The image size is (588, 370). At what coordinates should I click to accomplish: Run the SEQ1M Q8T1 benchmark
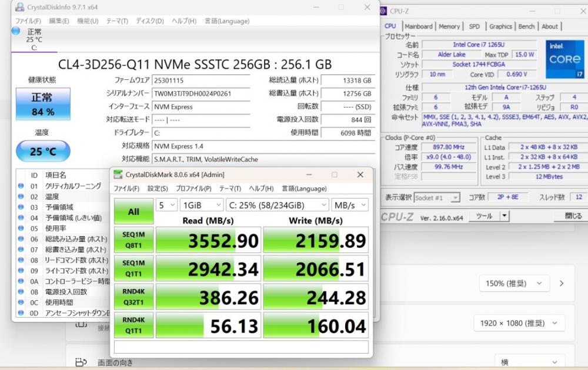(133, 240)
